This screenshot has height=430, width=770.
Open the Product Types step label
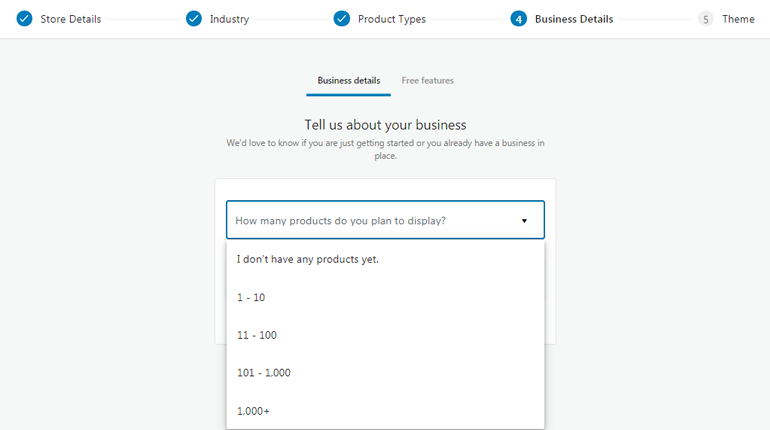pyautogui.click(x=391, y=19)
